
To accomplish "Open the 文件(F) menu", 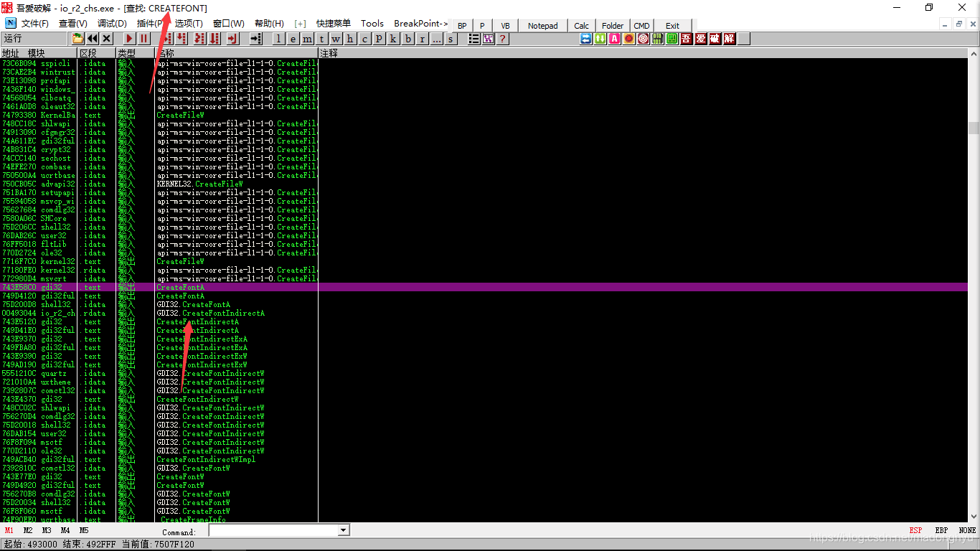I will pyautogui.click(x=35, y=24).
